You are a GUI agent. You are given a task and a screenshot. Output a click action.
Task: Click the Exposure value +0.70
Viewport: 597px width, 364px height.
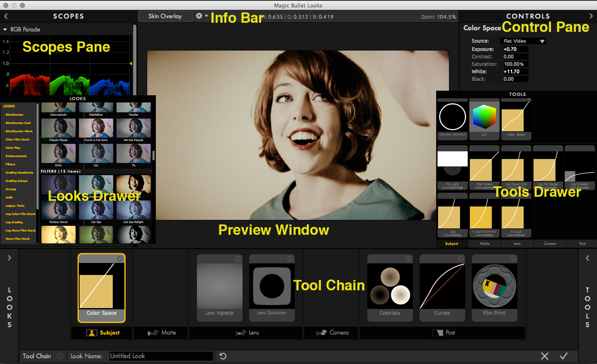(x=515, y=49)
